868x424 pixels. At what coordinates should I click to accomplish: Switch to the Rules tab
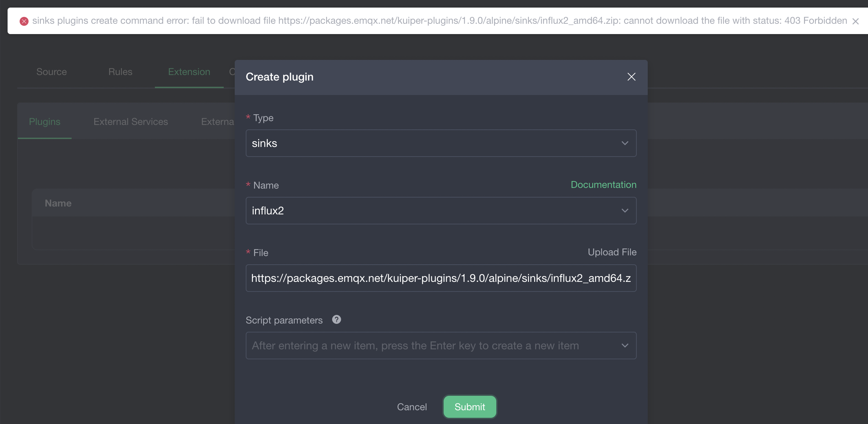(x=120, y=72)
